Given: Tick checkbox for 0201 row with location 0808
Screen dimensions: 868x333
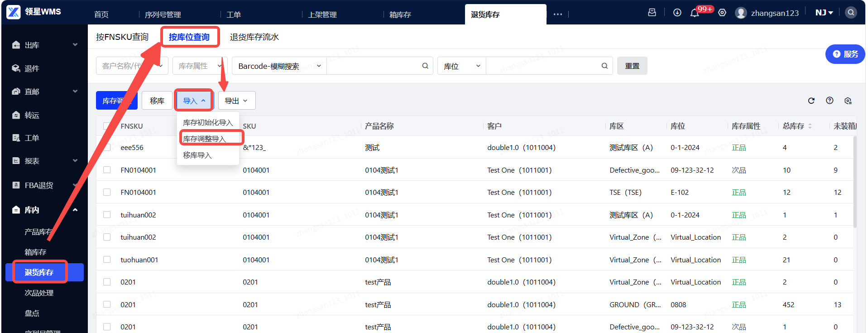Looking at the screenshot, I should pyautogui.click(x=107, y=304).
